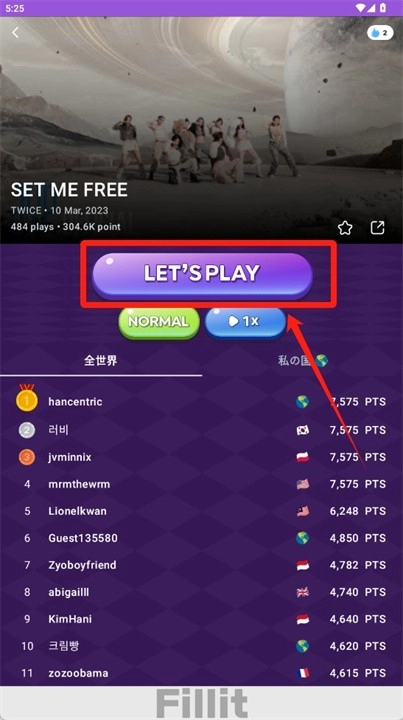
Task: Tap the battery icon in status bar
Action: [384, 8]
